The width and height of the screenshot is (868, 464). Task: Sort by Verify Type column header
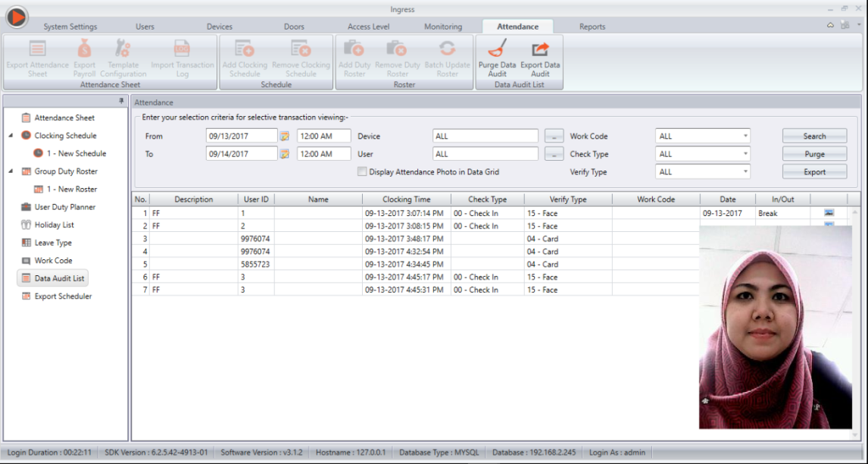click(x=568, y=199)
